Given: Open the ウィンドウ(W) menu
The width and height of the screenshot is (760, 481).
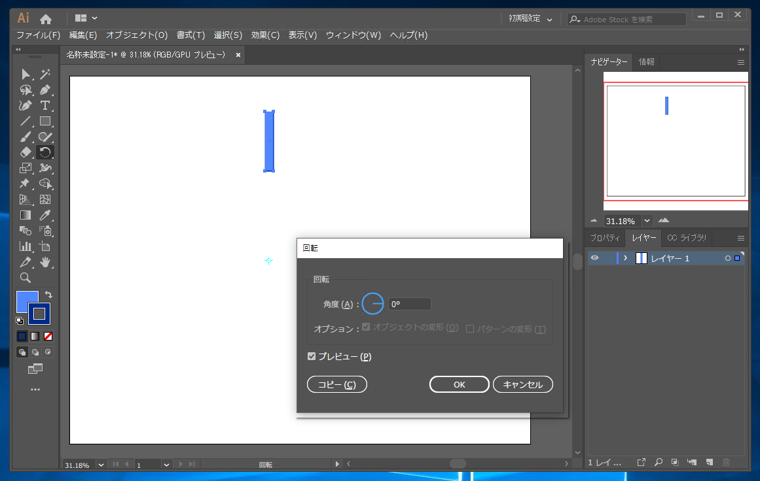Looking at the screenshot, I should coord(353,35).
